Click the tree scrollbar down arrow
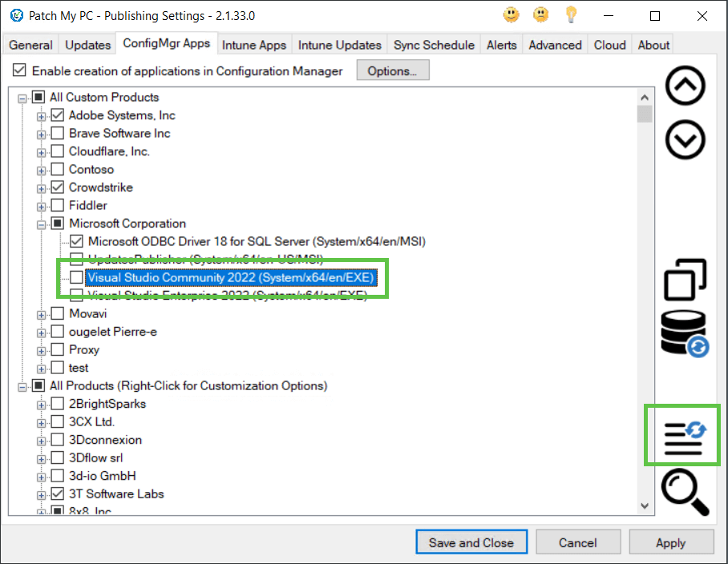Viewport: 728px width, 564px height. coord(645,506)
